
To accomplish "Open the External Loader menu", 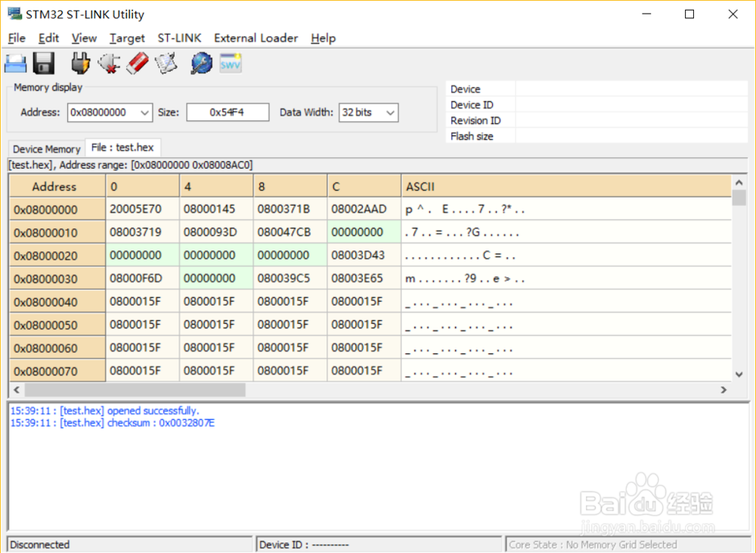I will click(256, 38).
